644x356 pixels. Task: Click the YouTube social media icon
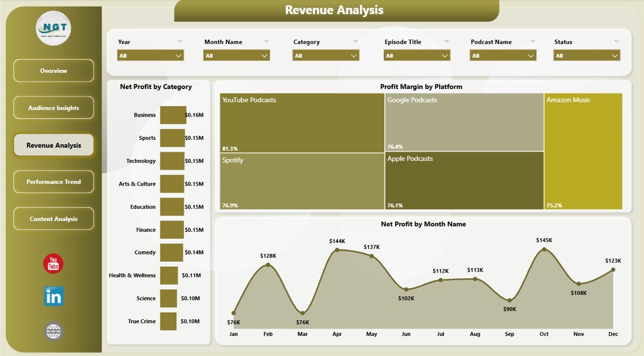tap(53, 263)
